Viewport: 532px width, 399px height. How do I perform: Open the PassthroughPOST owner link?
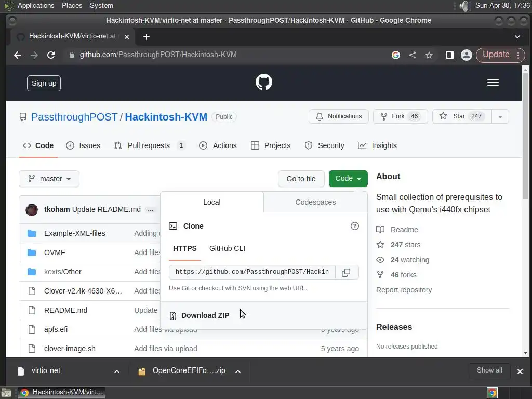coord(74,117)
